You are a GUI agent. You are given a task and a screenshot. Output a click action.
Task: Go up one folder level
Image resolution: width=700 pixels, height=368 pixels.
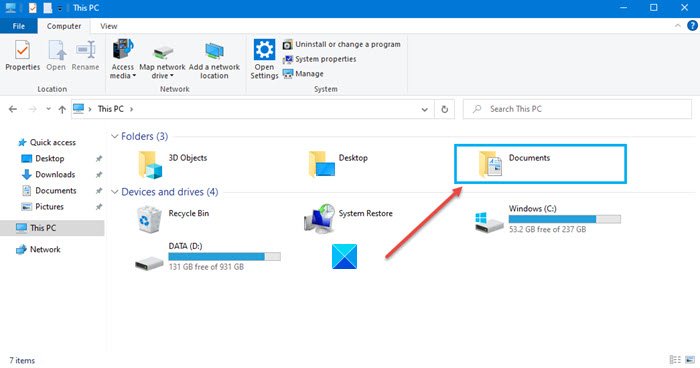(62, 109)
